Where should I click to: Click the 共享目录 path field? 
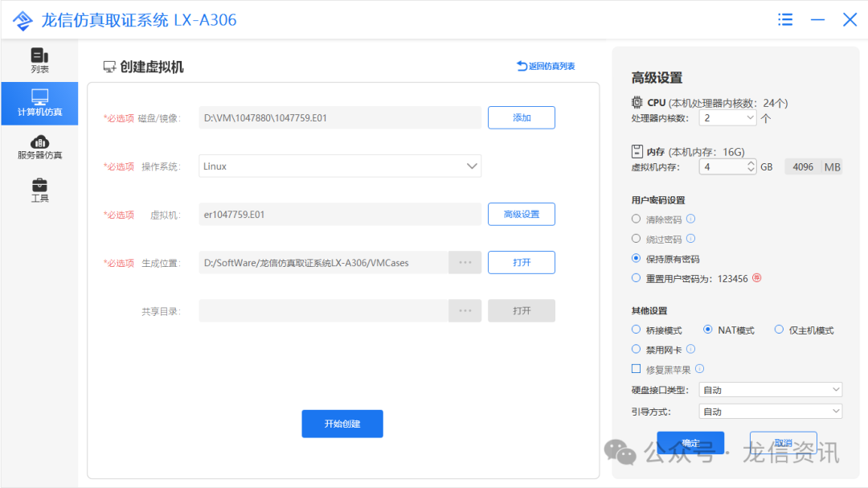pos(323,311)
